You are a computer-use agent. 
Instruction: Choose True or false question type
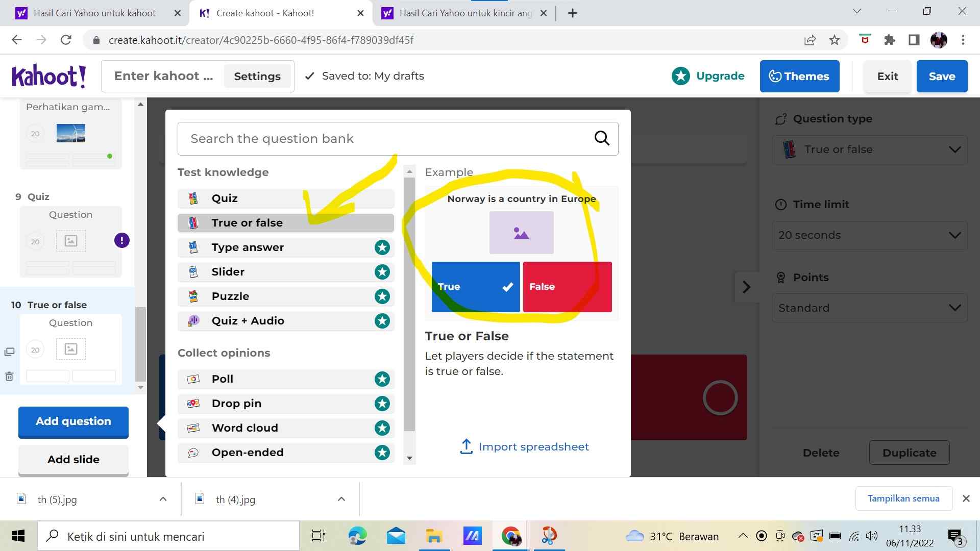pos(286,223)
